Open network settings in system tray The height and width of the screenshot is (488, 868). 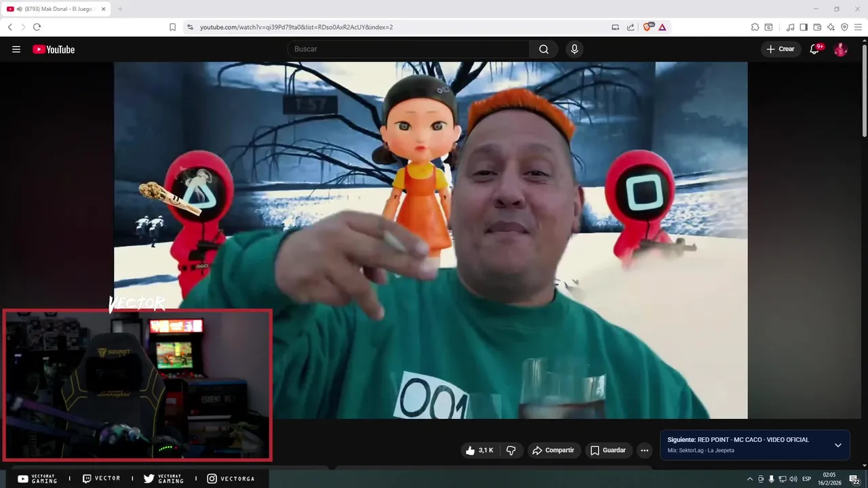782,479
